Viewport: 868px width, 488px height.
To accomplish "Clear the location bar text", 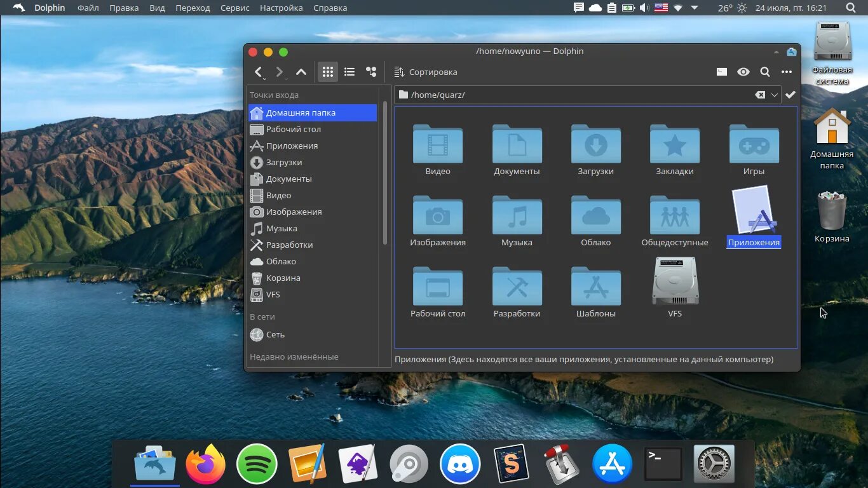I will (x=760, y=95).
